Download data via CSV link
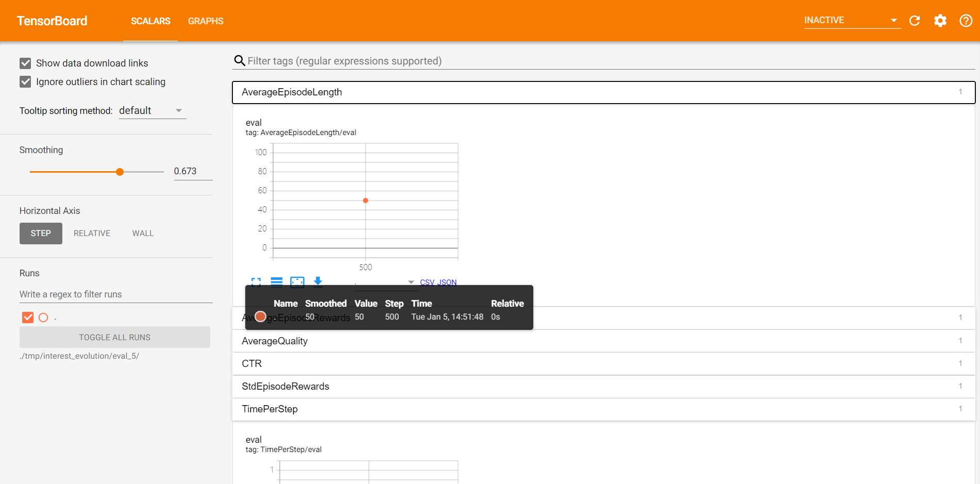The height and width of the screenshot is (484, 980). [x=427, y=282]
